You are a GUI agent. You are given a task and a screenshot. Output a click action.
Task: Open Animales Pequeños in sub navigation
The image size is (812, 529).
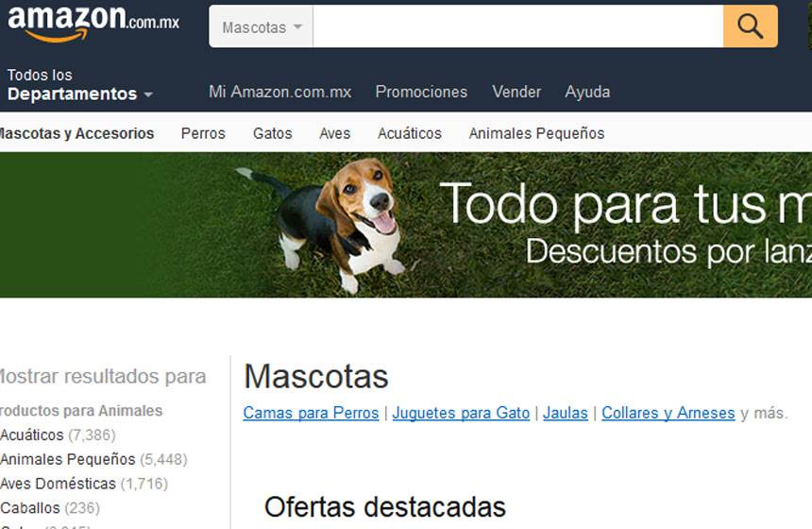tap(536, 133)
